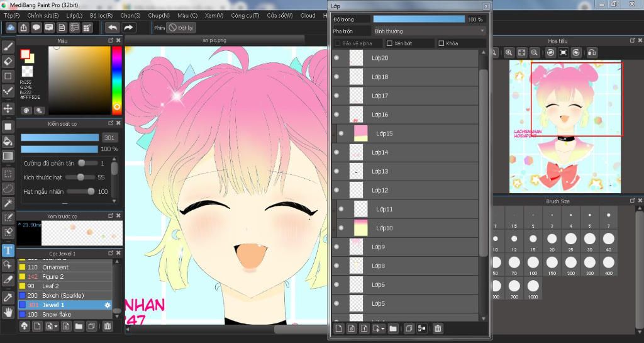Viewport: 644px width, 343px height.
Task: Click the cloud download brush icon
Action: click(25, 326)
